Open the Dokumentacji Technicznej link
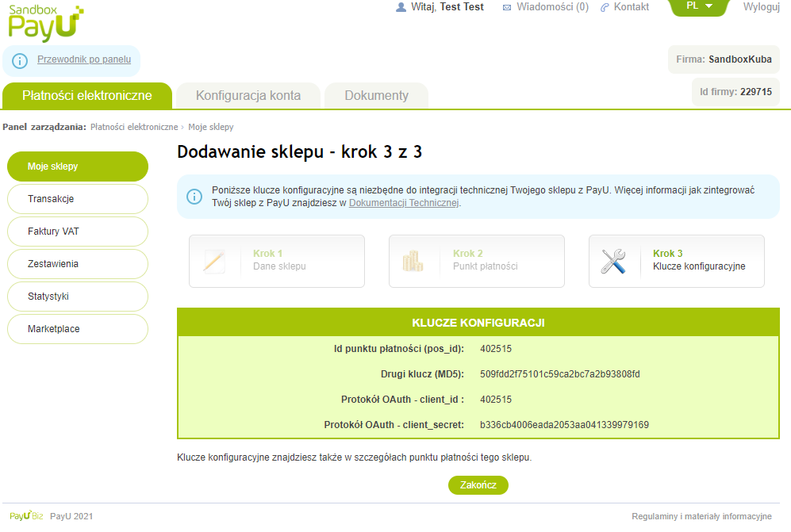The image size is (791, 532). [404, 203]
